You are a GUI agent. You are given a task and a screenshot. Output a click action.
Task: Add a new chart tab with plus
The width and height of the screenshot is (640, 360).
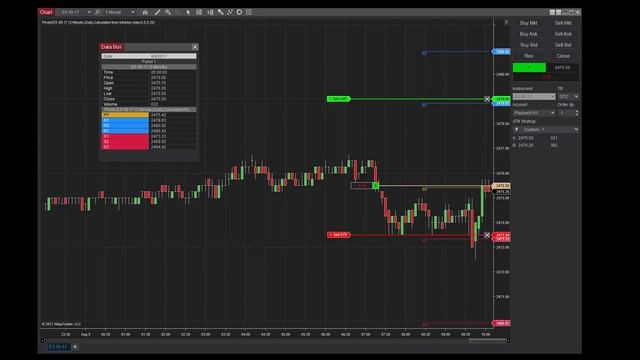click(75, 347)
